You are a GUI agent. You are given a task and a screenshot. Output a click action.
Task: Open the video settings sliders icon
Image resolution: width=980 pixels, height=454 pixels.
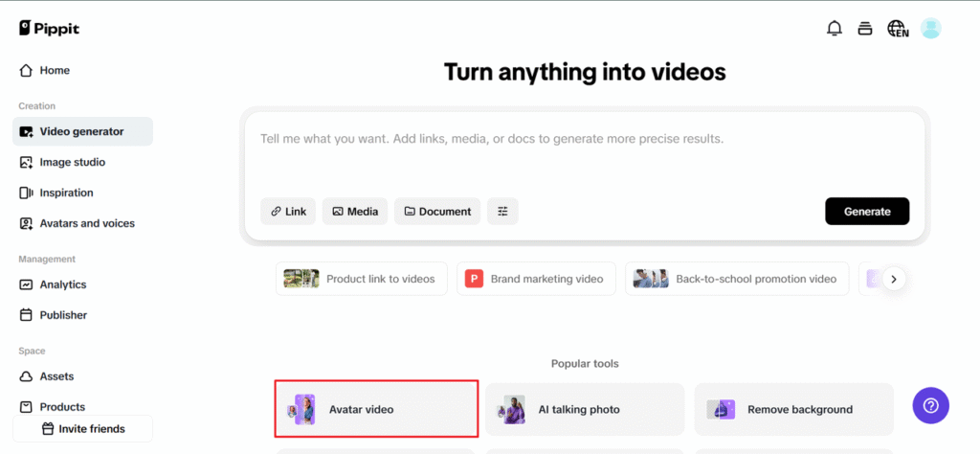[502, 212]
